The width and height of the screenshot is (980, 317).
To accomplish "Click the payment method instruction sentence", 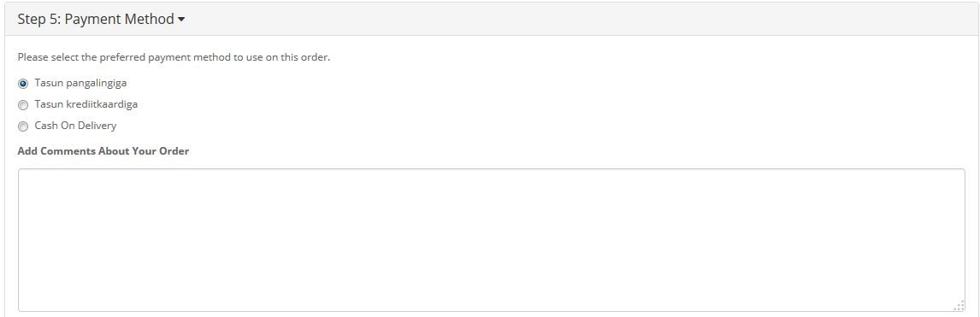I will [174, 57].
